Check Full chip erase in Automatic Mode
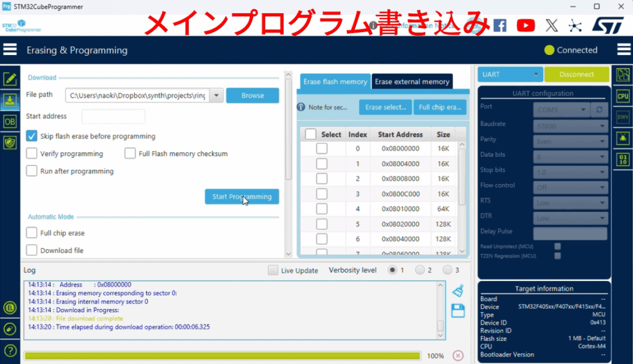 pos(32,232)
